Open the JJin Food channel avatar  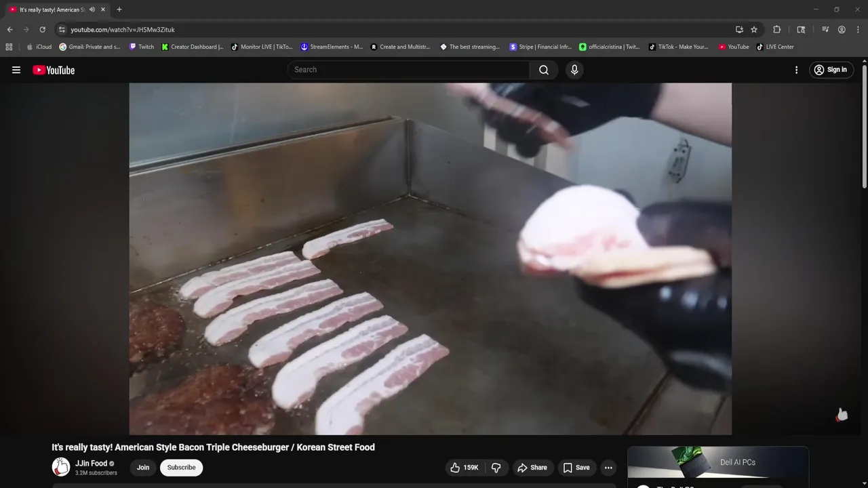(61, 467)
